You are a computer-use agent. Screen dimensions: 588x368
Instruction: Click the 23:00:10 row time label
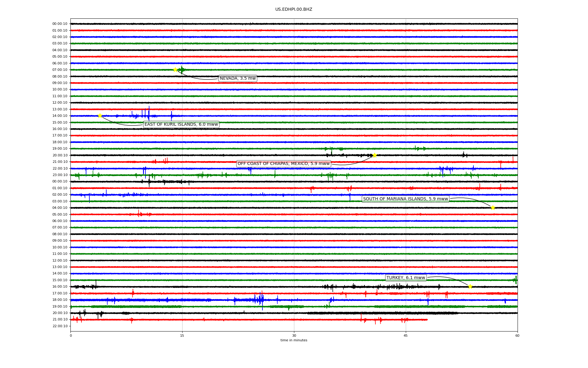pyautogui.click(x=60, y=175)
